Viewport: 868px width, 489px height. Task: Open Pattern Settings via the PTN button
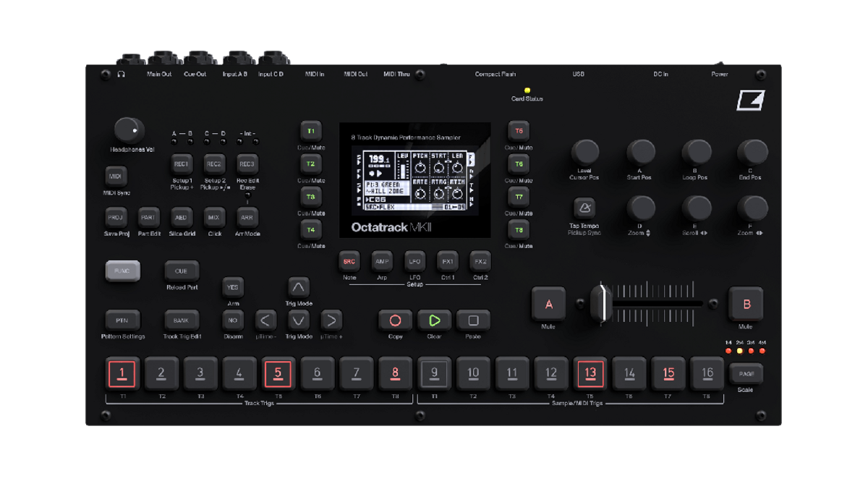point(122,320)
